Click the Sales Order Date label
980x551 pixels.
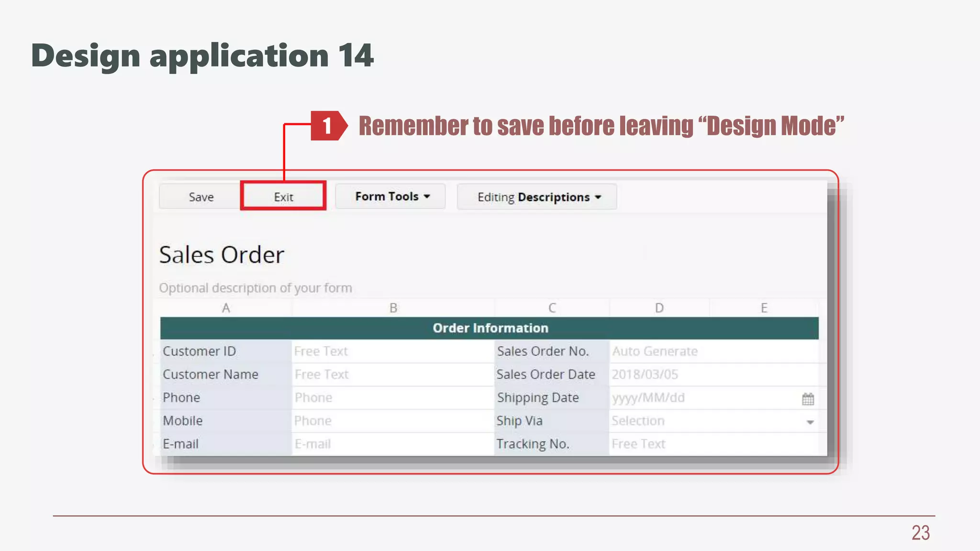point(552,375)
